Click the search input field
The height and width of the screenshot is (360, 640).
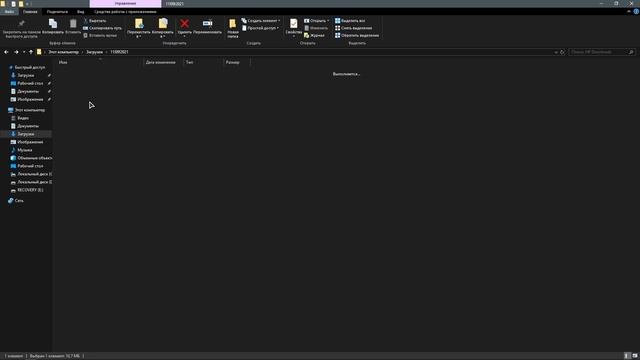pos(598,52)
